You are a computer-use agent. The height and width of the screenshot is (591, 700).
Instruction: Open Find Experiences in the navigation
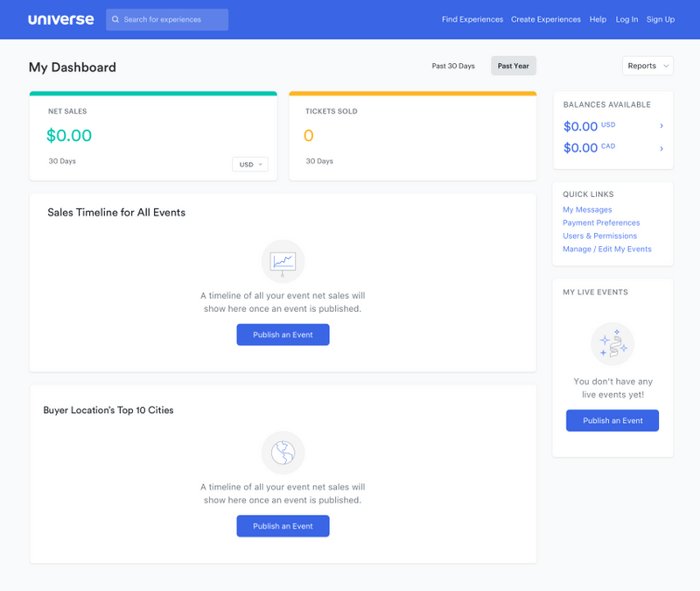point(472,18)
